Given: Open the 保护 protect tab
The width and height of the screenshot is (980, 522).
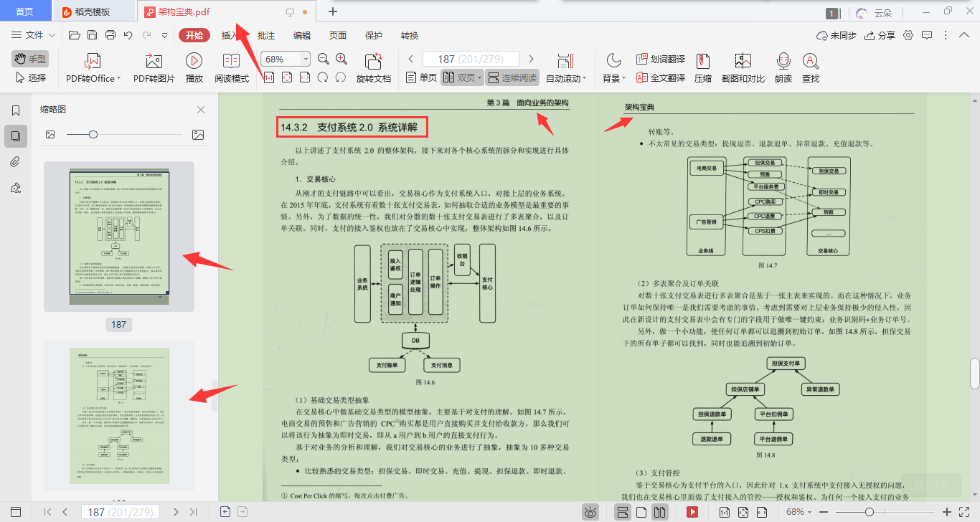Looking at the screenshot, I should coord(374,35).
